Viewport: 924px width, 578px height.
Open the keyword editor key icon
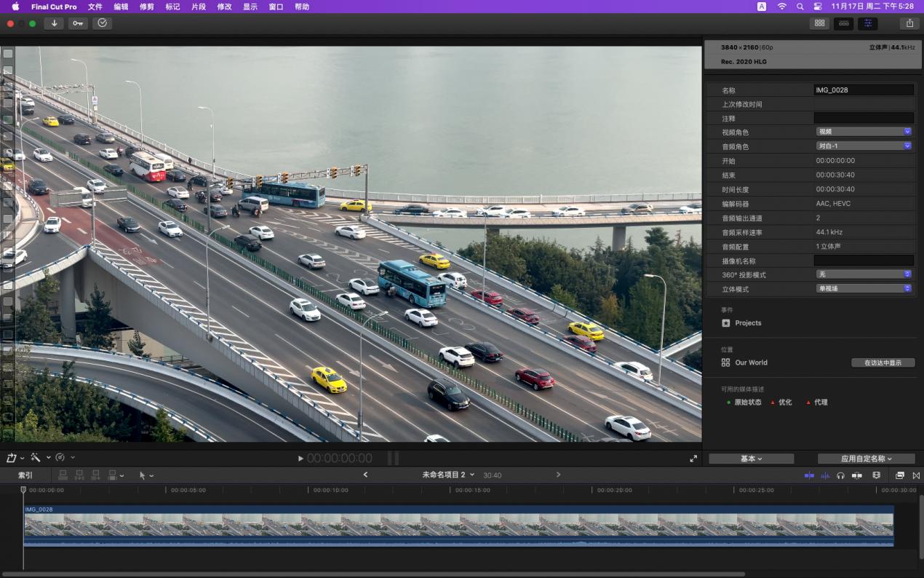(78, 23)
